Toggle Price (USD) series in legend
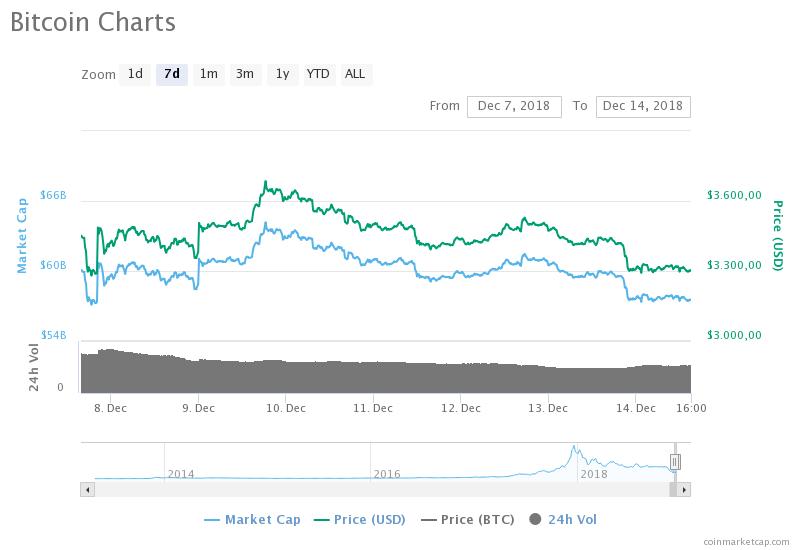The image size is (800, 550). pyautogui.click(x=360, y=520)
